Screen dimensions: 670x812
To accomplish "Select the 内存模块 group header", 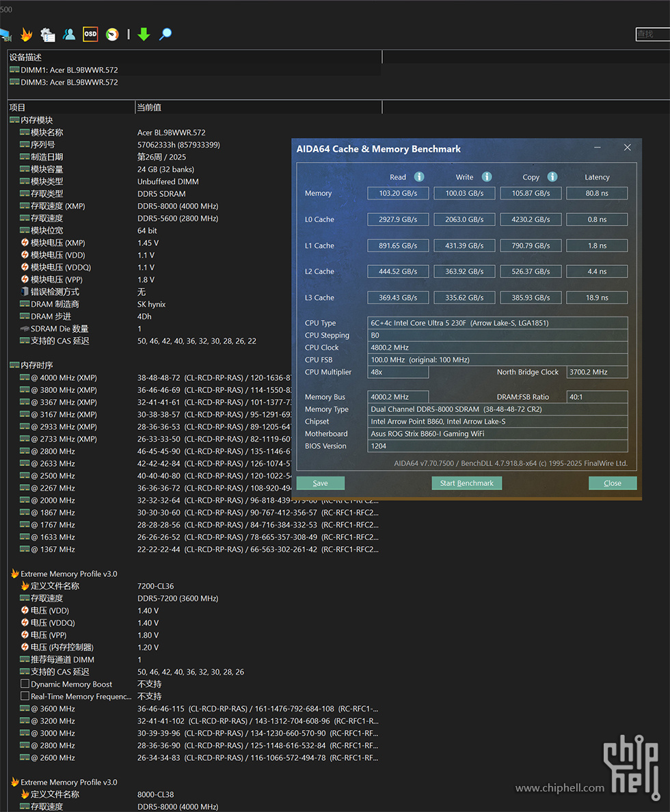I will (x=31, y=120).
